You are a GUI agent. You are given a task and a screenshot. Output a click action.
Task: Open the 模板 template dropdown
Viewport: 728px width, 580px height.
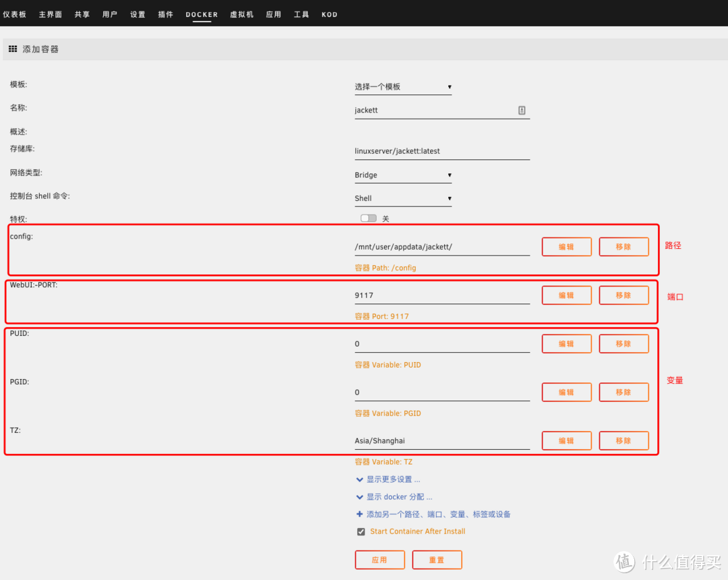coord(403,87)
